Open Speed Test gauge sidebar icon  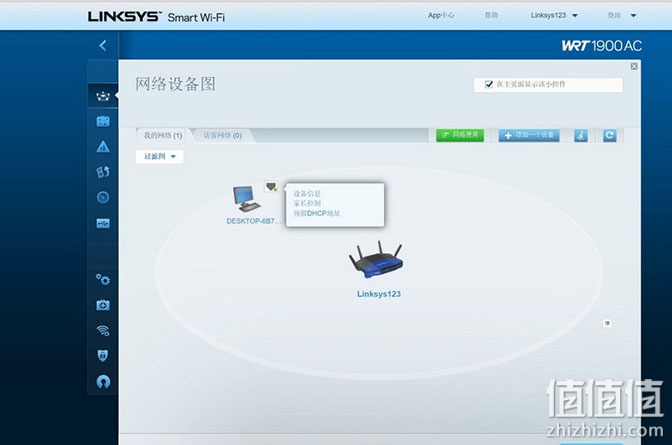(103, 197)
